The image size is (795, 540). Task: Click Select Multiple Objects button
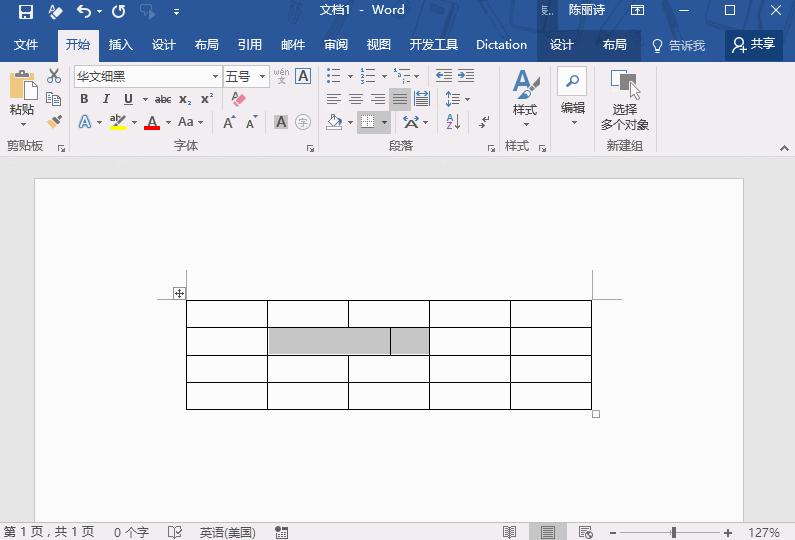(x=625, y=100)
